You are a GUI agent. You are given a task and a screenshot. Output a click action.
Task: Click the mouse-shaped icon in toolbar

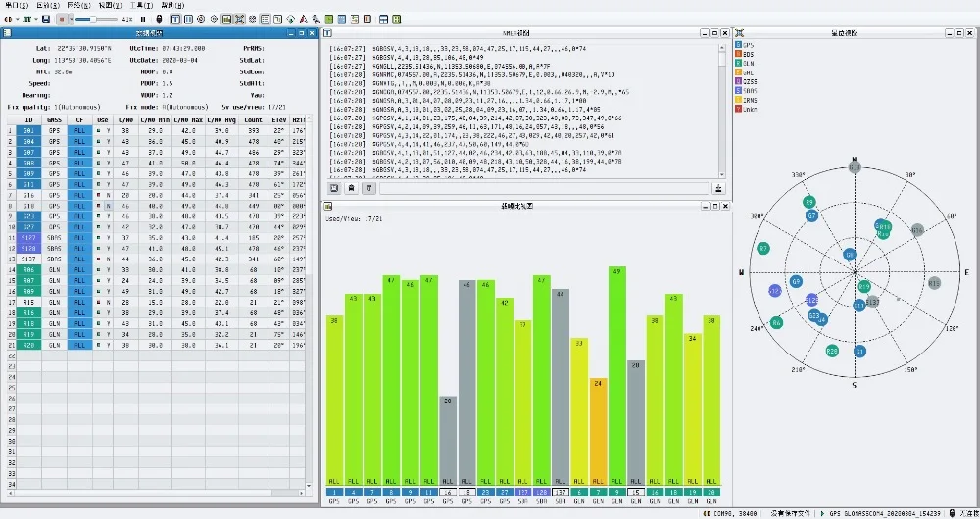pos(159,19)
